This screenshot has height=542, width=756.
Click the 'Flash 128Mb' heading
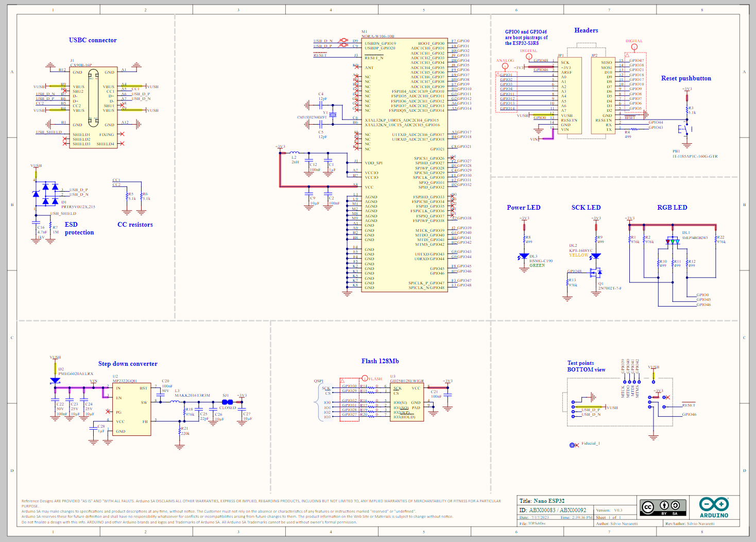380,361
